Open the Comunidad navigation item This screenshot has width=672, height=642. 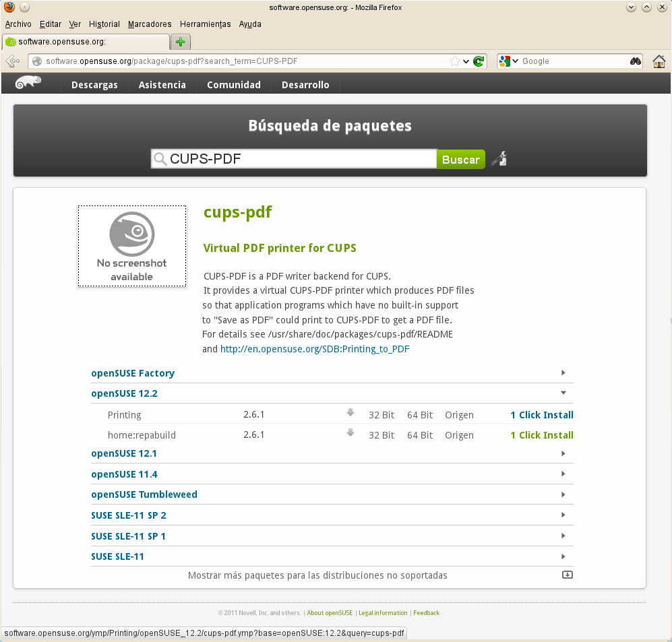(234, 85)
